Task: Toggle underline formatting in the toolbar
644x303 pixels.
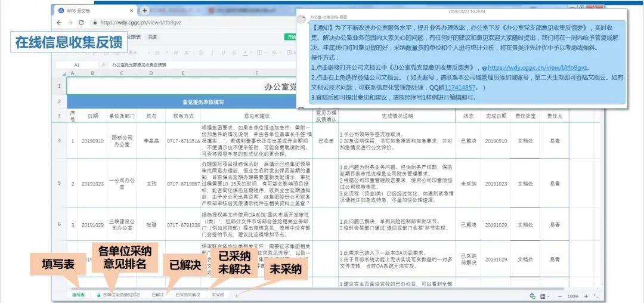Action: pyautogui.click(x=223, y=53)
